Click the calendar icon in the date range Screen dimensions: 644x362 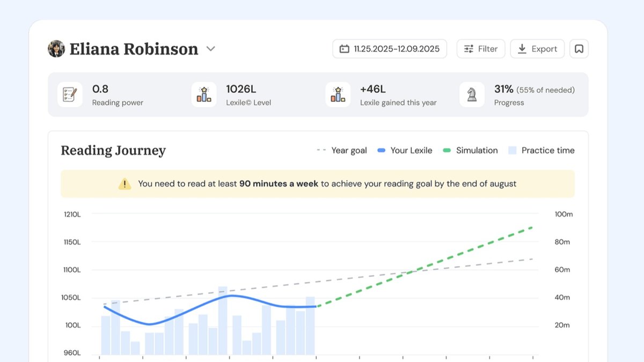[345, 49]
